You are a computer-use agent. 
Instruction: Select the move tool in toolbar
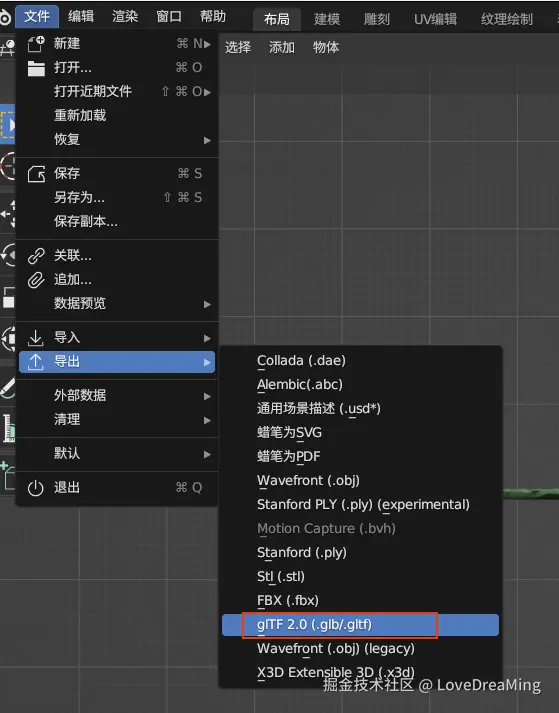tap(7, 214)
